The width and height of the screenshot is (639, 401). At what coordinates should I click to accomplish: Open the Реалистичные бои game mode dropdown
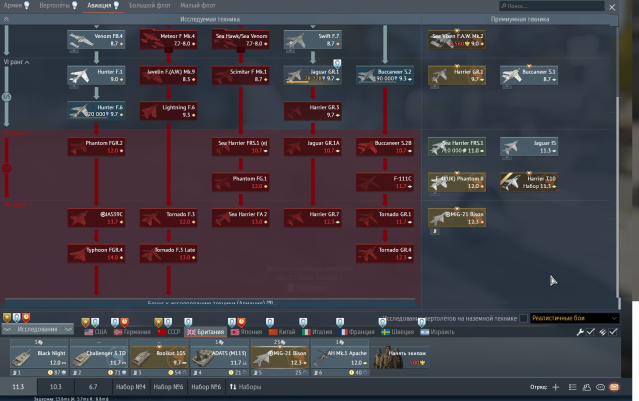(574, 318)
